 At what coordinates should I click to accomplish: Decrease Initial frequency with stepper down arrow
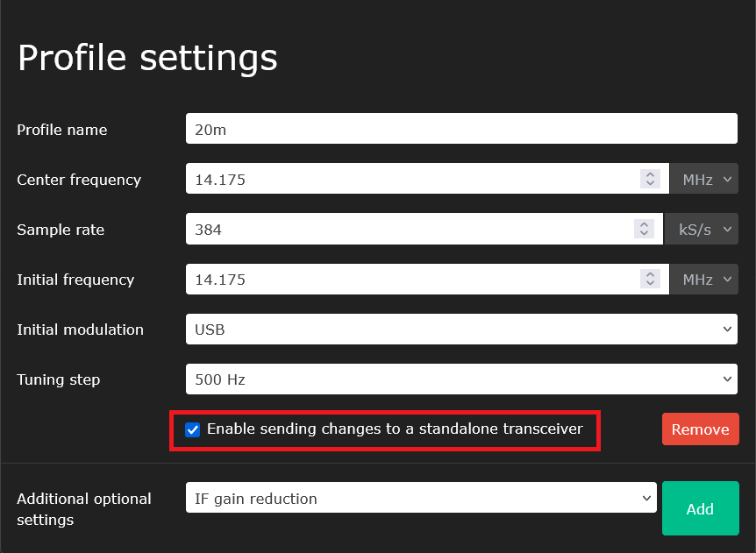point(650,284)
